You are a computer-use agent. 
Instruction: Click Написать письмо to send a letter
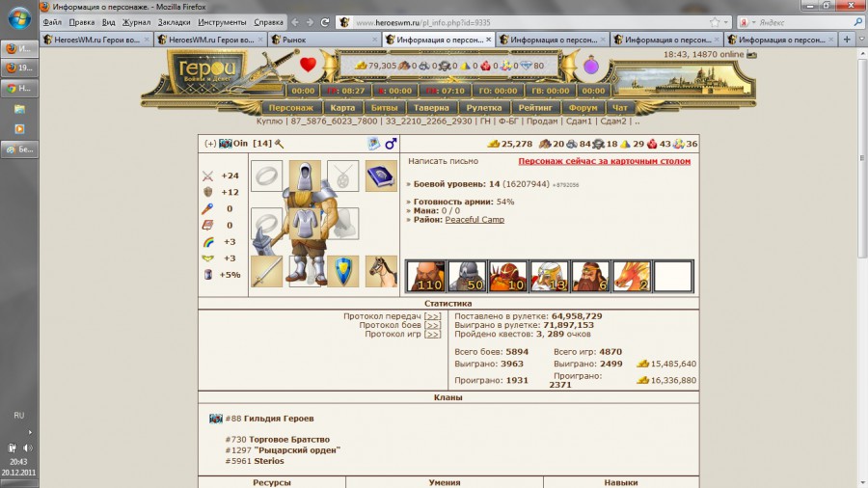[x=443, y=161]
